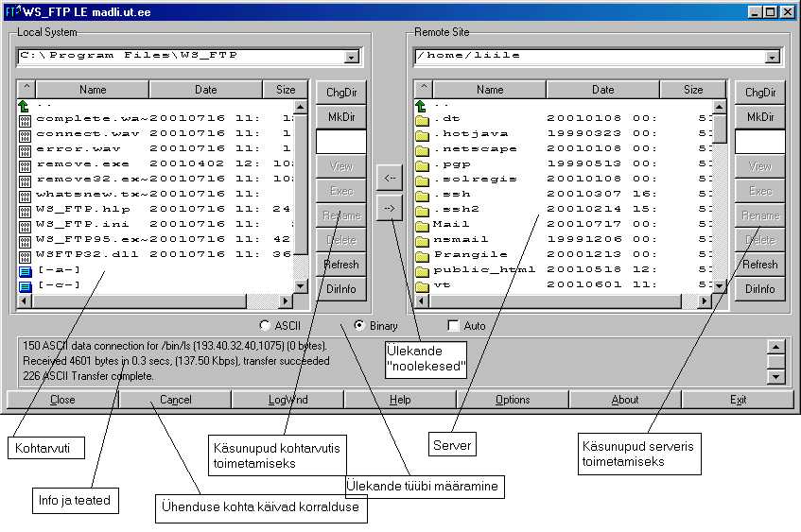Click the remote DirInfo button

(x=760, y=289)
